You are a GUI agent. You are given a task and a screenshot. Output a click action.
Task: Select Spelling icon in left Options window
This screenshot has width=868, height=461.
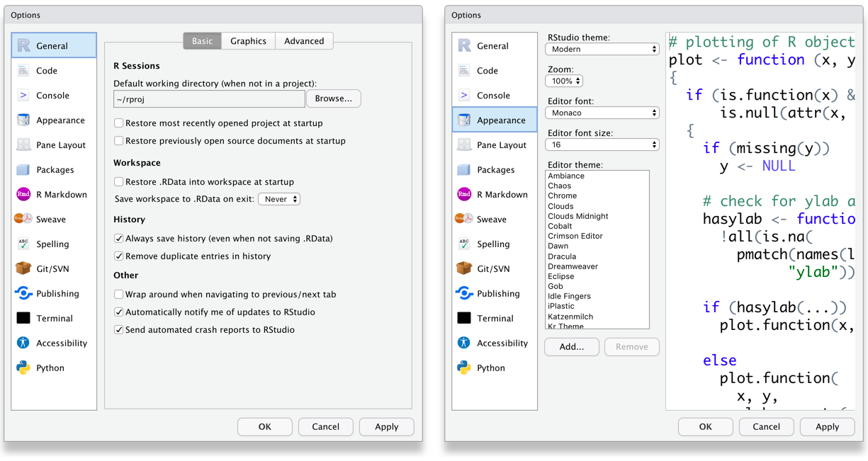click(x=23, y=244)
